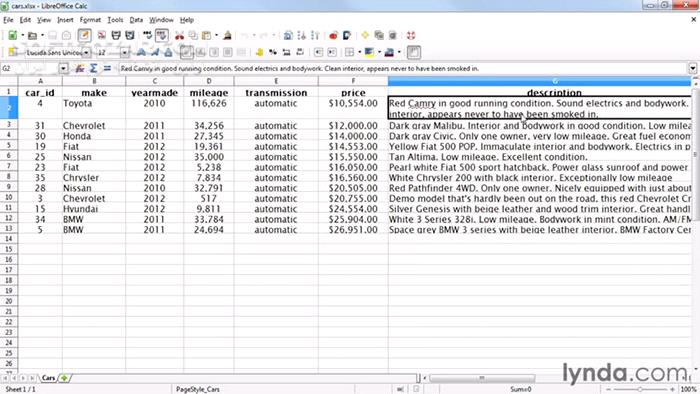This screenshot has width=700, height=394.
Task: Click the Export as PDF icon
Action: pos(102,35)
